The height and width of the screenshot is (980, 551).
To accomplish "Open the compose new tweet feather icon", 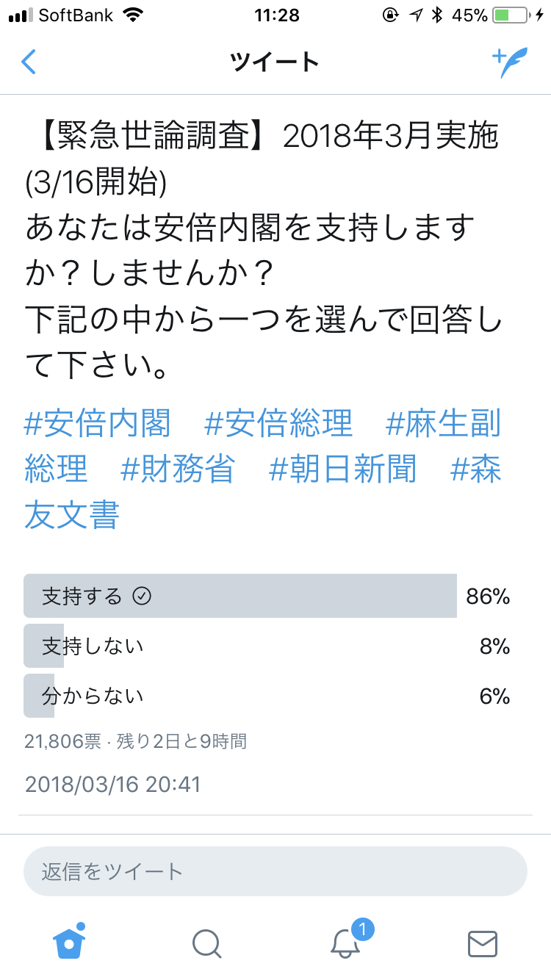I will (x=510, y=62).
